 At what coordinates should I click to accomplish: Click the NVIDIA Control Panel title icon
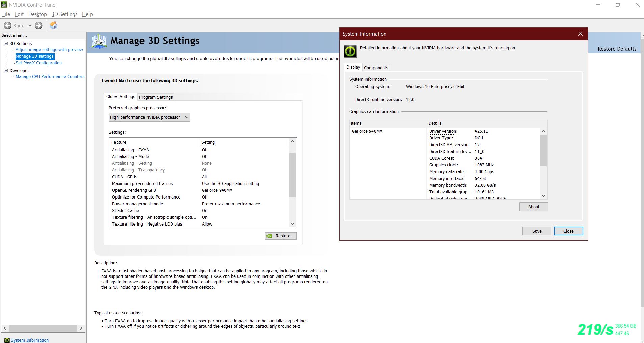pos(4,5)
